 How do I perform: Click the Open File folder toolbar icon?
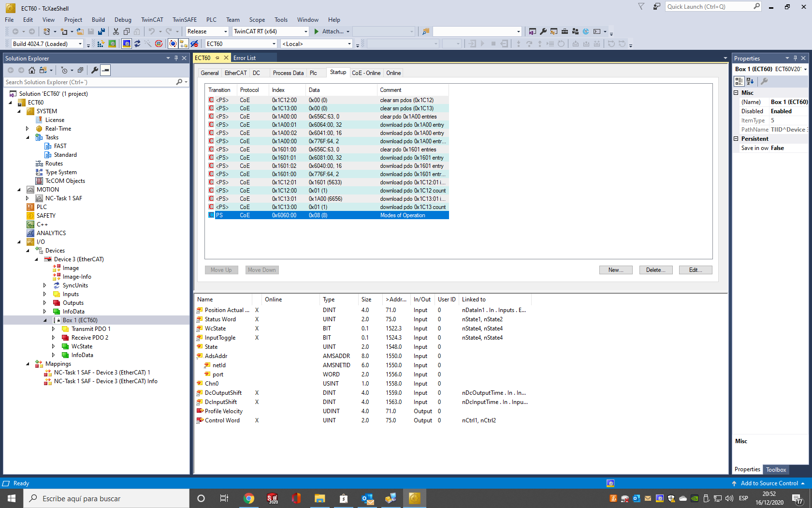coord(80,31)
